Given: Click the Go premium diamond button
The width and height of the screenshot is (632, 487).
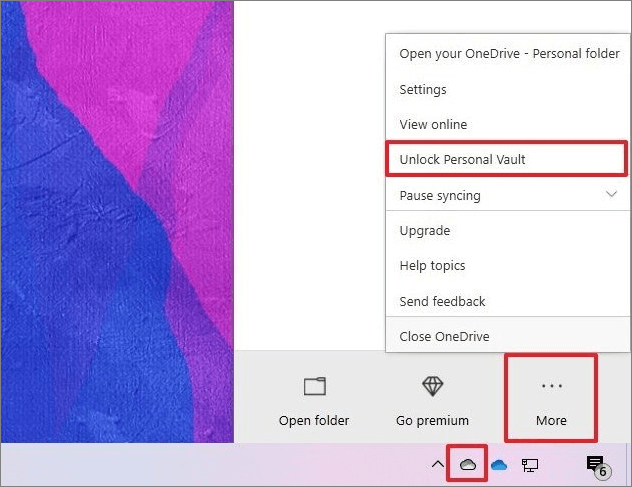Looking at the screenshot, I should [x=432, y=402].
